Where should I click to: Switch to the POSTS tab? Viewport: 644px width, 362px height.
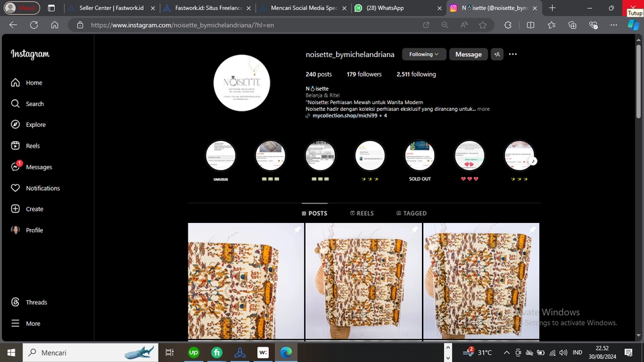click(315, 213)
